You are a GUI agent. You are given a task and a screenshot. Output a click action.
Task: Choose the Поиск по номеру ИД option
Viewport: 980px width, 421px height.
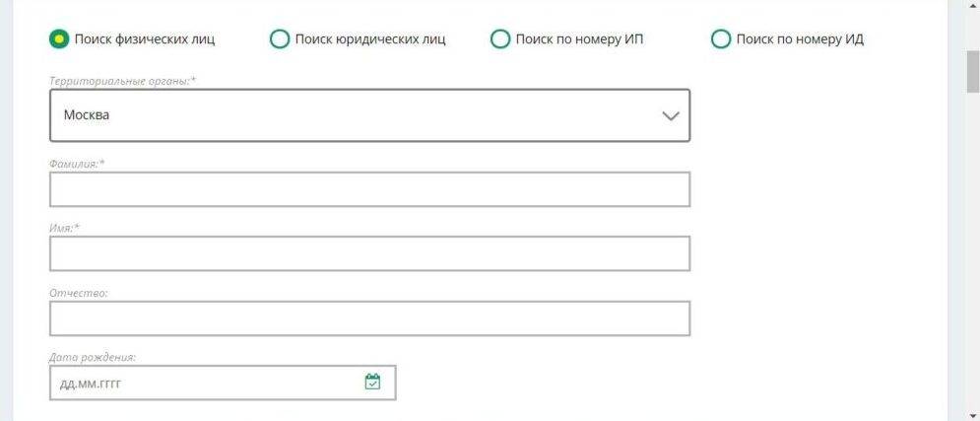tap(721, 38)
